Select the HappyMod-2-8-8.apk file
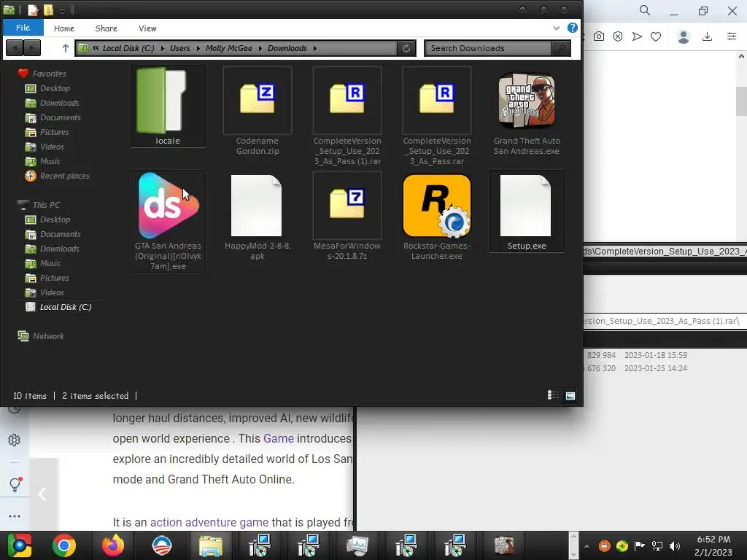 point(258,216)
